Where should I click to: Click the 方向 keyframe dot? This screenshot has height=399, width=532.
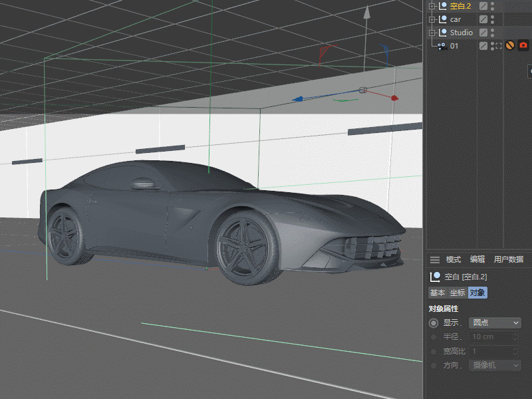coord(434,366)
